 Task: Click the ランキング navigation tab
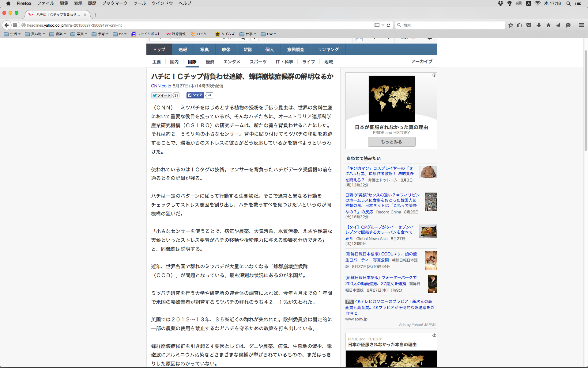tap(328, 49)
